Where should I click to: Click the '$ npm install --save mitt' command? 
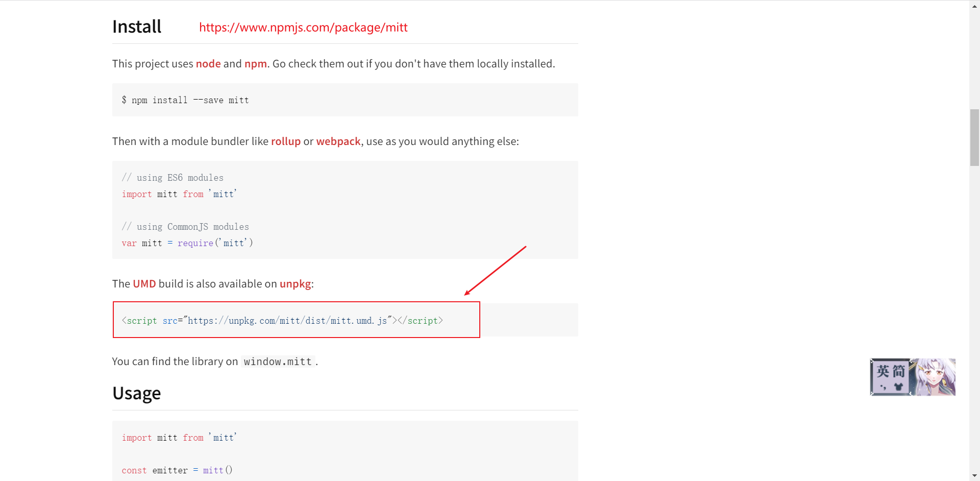[x=185, y=100]
